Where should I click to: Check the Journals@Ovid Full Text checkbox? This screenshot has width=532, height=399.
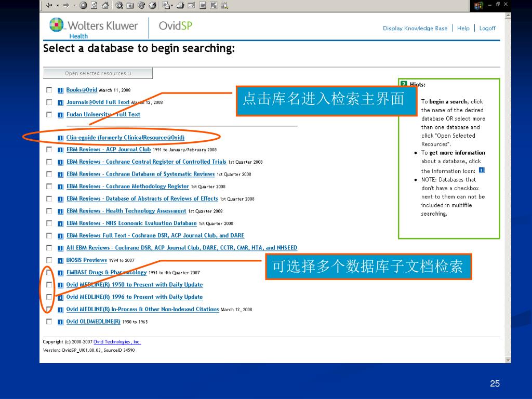49,102
